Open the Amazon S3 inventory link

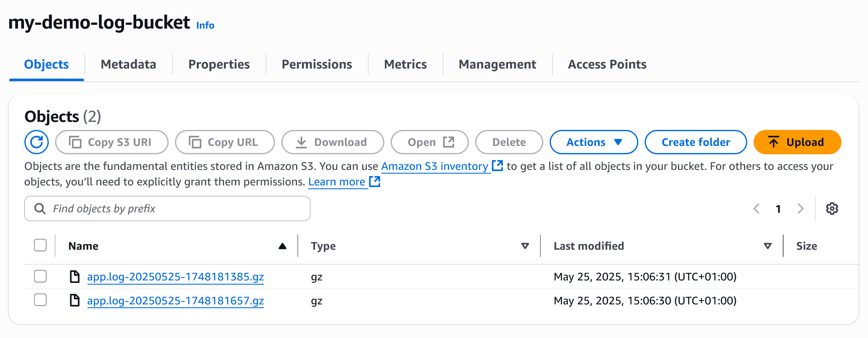(434, 166)
